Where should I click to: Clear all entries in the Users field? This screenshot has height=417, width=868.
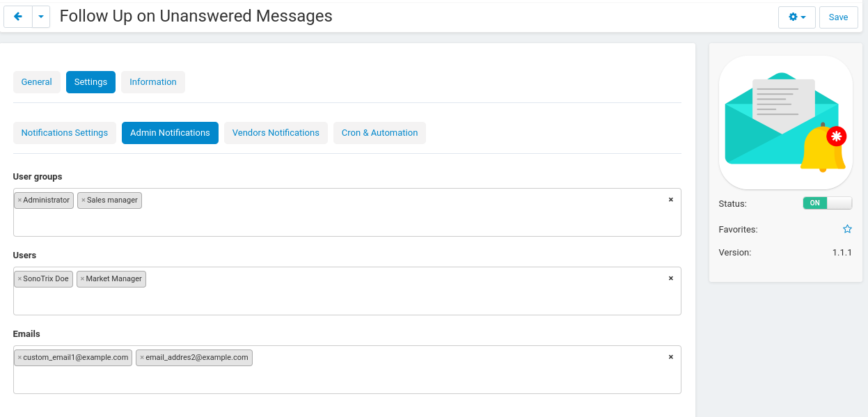click(671, 278)
